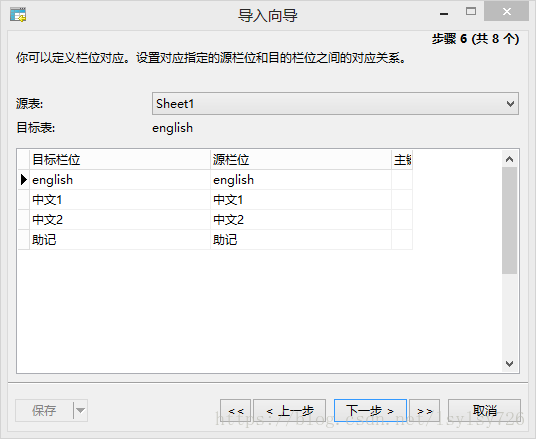Jump to the first step with << button
This screenshot has height=439, width=536.
tap(236, 410)
